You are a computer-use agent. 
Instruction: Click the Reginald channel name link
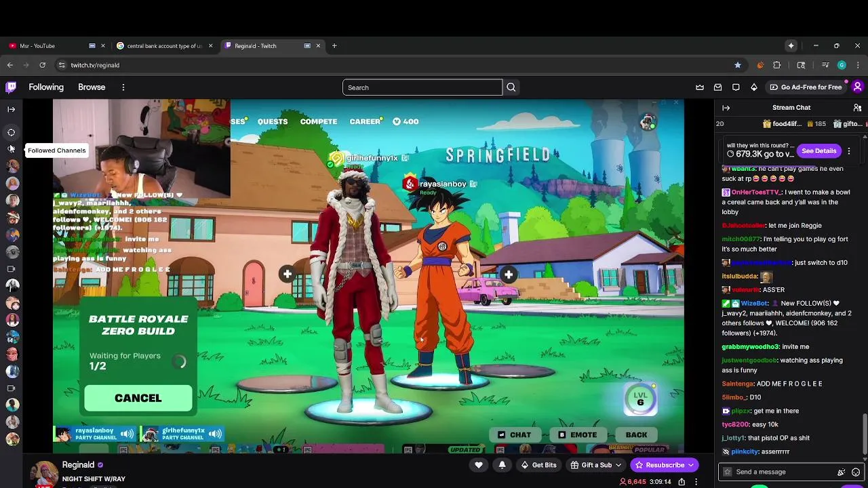[x=78, y=465]
